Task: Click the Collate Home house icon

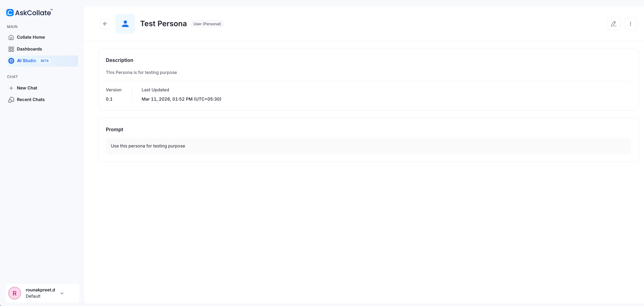Action: pyautogui.click(x=11, y=37)
